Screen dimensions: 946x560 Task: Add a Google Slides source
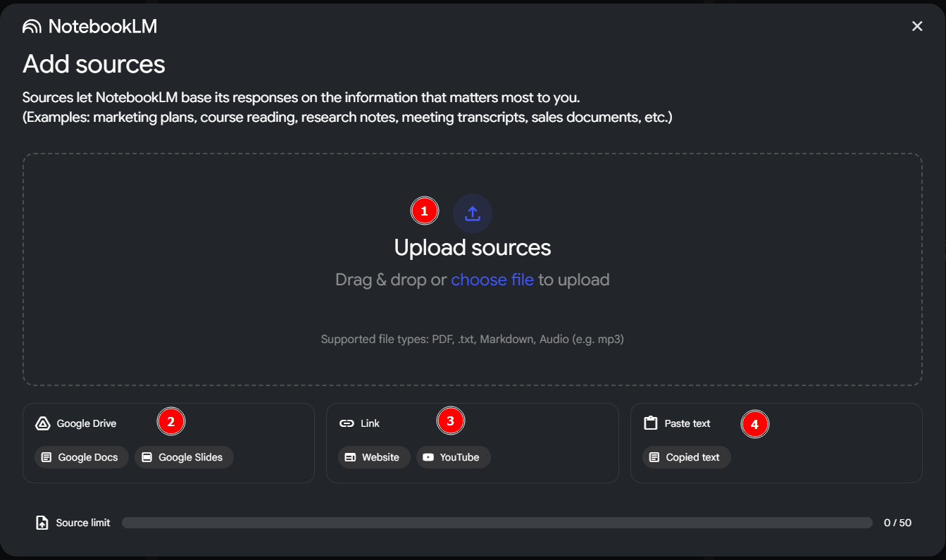(x=184, y=457)
